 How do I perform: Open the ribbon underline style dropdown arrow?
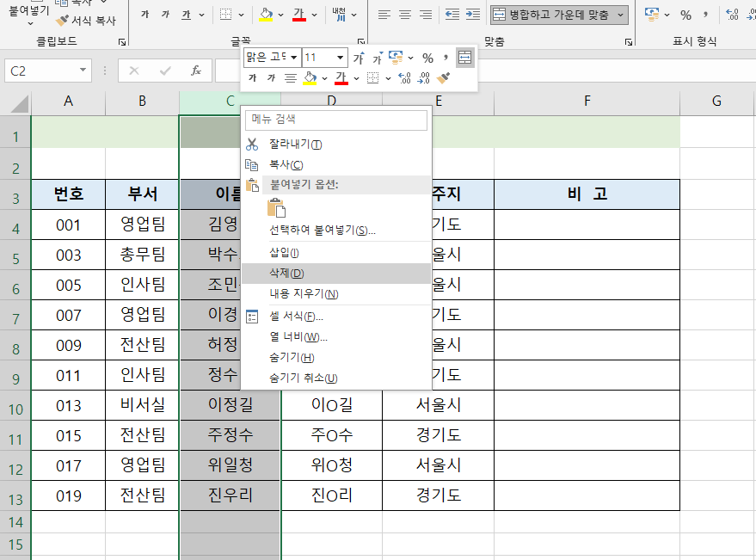201,15
